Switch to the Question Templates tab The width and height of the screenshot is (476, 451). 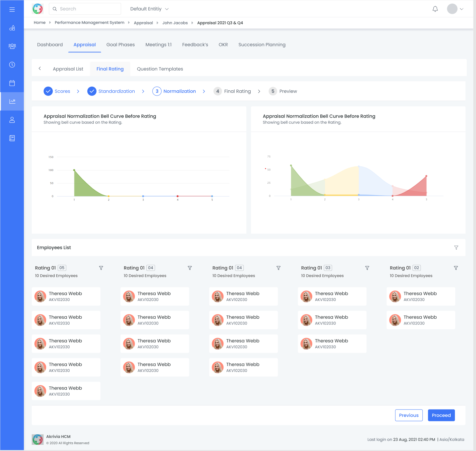[160, 69]
